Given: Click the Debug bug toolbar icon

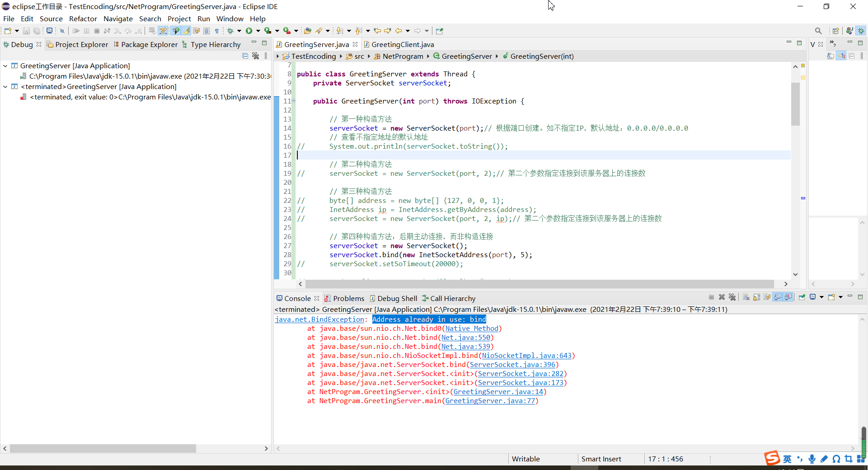Looking at the screenshot, I should 230,31.
